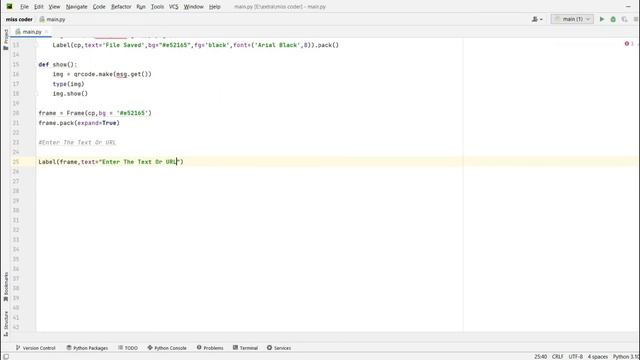Image resolution: width=640 pixels, height=360 pixels.
Task: Click the 'img.show()' code line
Action: tap(70, 93)
